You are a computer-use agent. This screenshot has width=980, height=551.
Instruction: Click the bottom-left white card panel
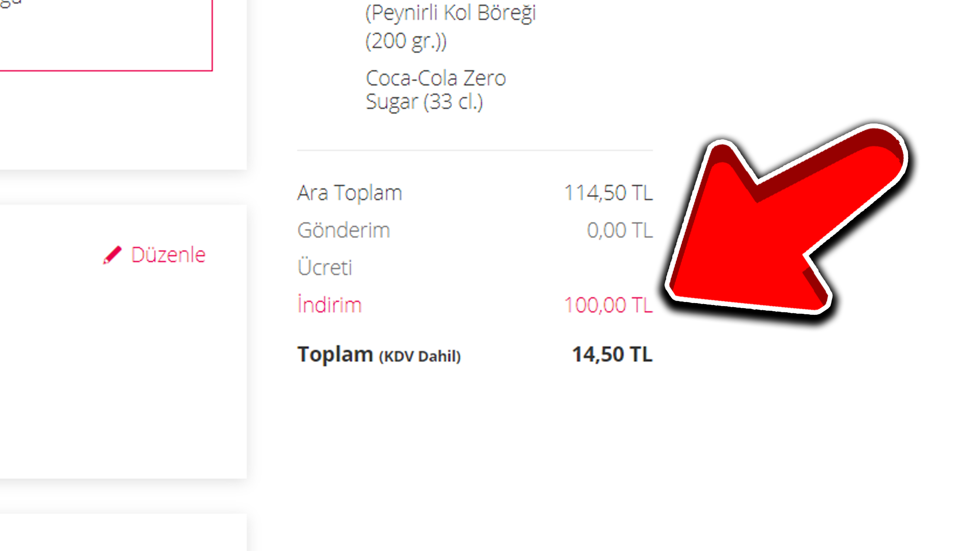tap(122, 532)
